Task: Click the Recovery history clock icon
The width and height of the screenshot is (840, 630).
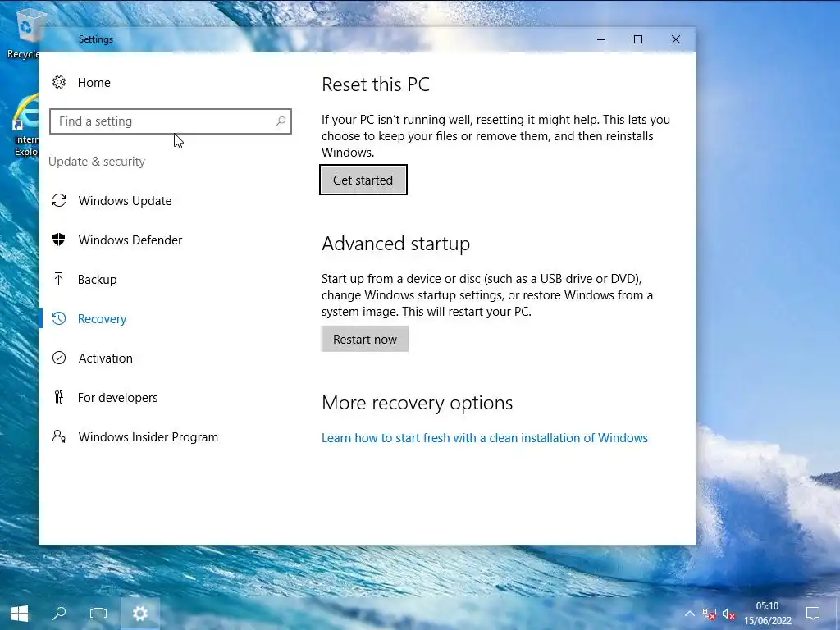Action: 59,318
